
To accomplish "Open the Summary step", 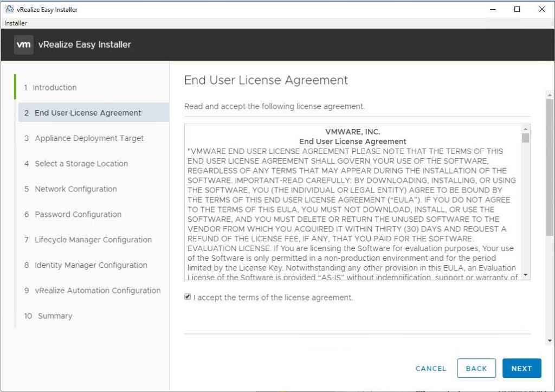I will click(54, 316).
